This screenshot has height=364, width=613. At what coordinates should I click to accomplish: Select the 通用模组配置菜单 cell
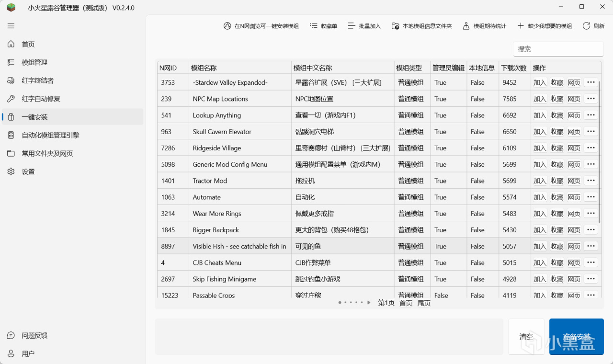click(x=343, y=164)
